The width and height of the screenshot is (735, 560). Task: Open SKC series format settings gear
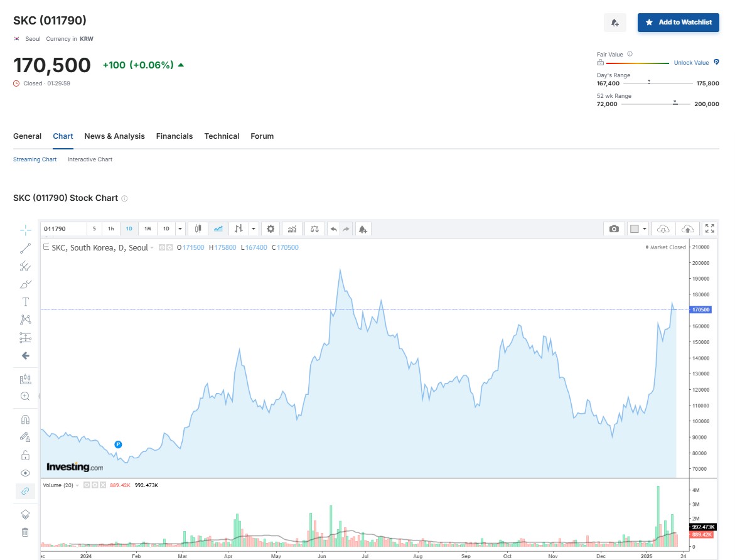pos(169,247)
